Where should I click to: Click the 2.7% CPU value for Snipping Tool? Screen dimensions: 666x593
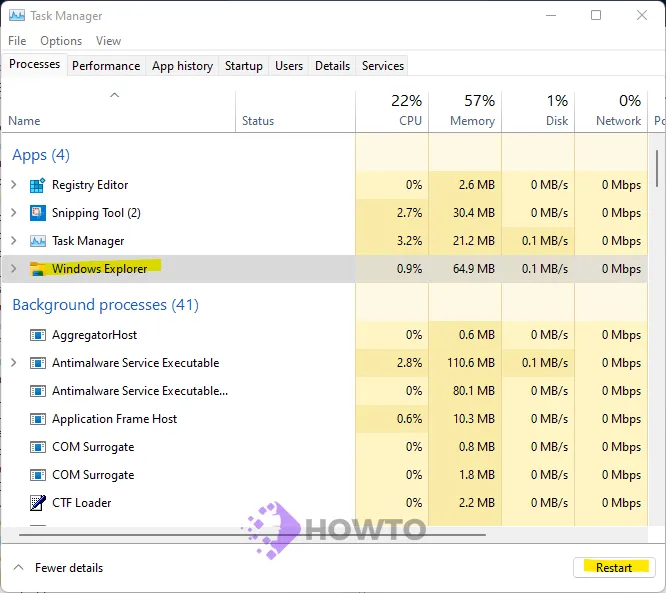[x=409, y=213]
